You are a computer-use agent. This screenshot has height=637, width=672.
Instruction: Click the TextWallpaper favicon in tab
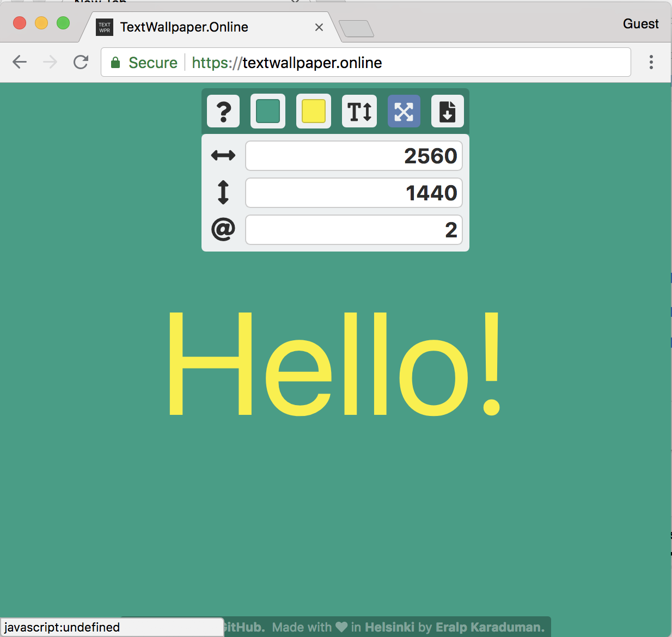coord(105,27)
